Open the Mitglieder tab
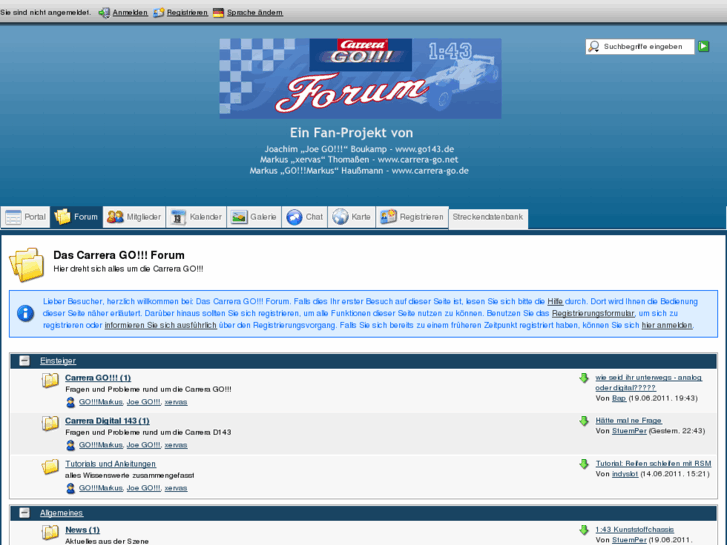 (x=134, y=217)
